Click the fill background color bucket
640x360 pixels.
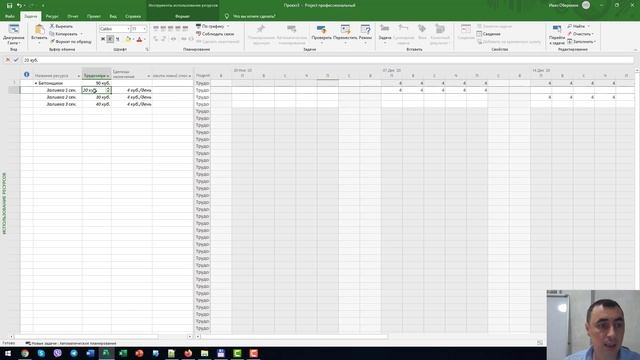(x=128, y=39)
